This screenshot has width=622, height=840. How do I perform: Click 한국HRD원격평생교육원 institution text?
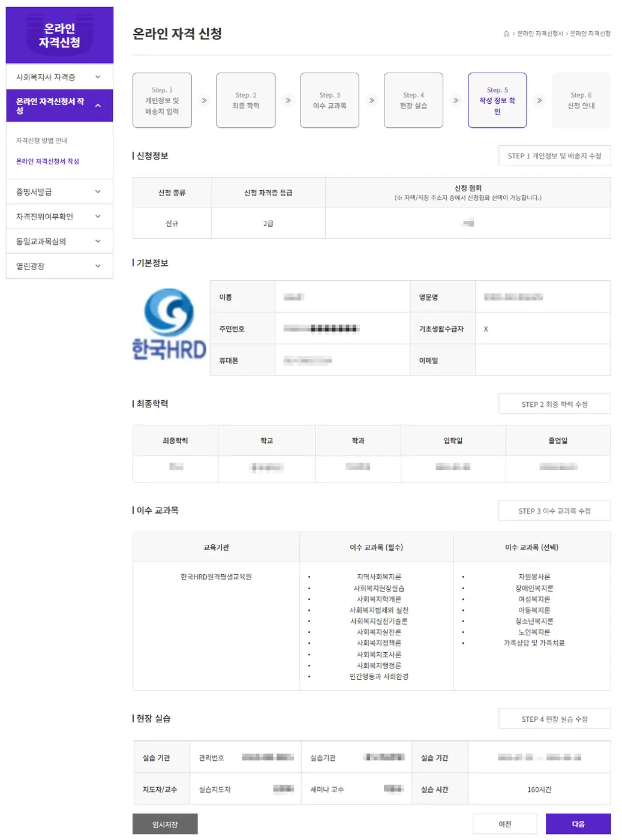coord(216,577)
